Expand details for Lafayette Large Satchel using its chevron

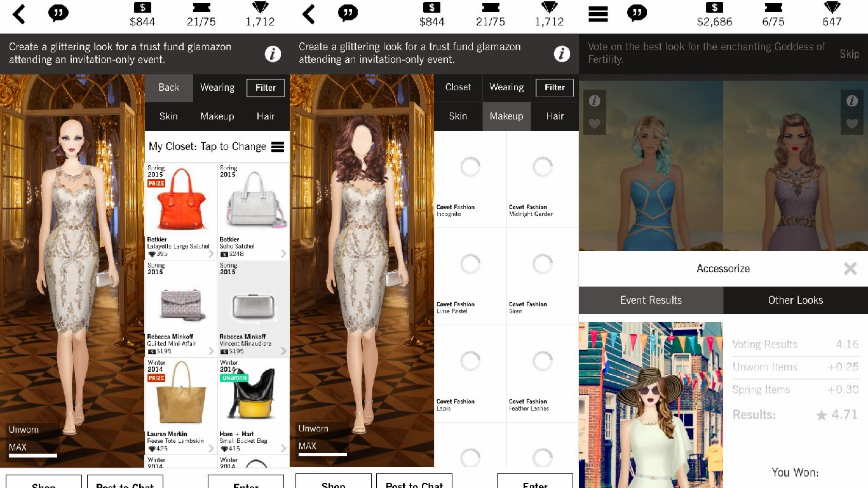(210, 254)
